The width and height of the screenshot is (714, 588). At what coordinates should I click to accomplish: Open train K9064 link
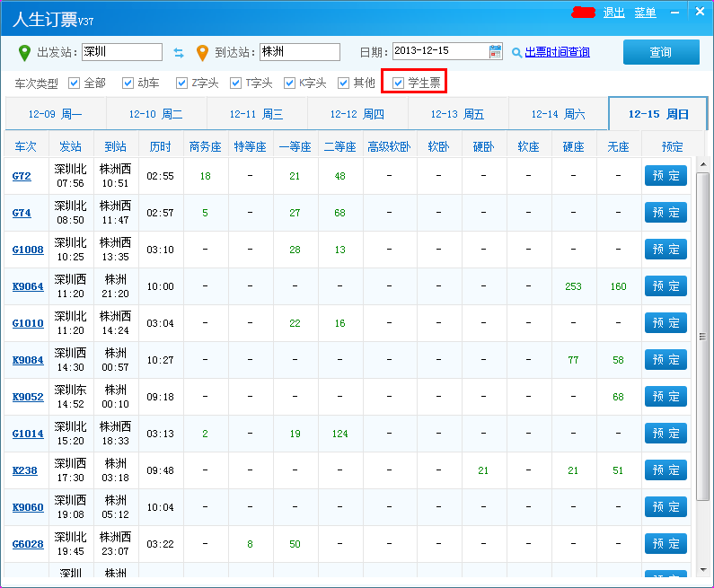click(28, 286)
